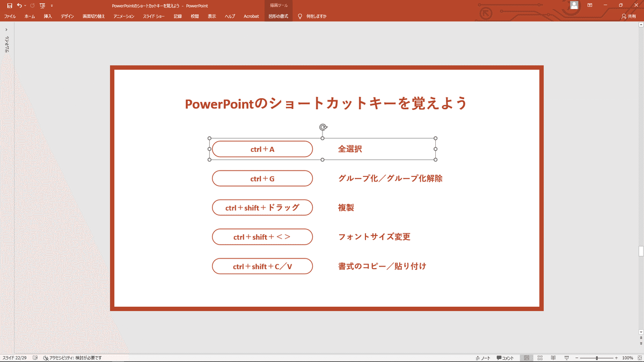Open the 校閲 tab
Screen dimensions: 644x362
click(x=195, y=16)
